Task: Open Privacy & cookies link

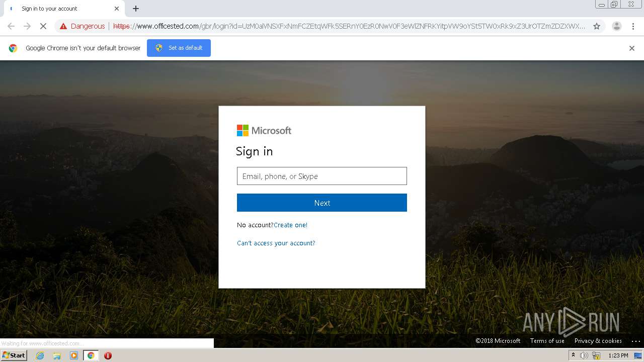Action: 598,341
